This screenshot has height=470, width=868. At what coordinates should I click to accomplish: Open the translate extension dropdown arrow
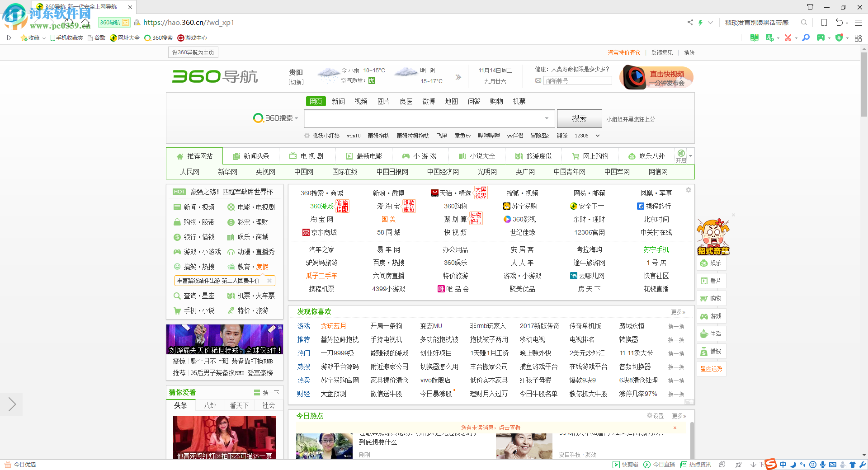(778, 38)
